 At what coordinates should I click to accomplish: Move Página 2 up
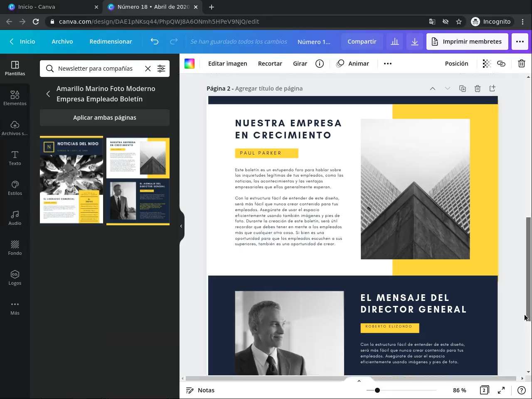click(433, 89)
